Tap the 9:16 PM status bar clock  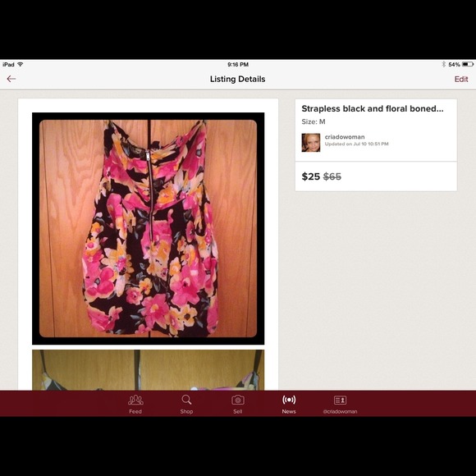[x=238, y=64]
